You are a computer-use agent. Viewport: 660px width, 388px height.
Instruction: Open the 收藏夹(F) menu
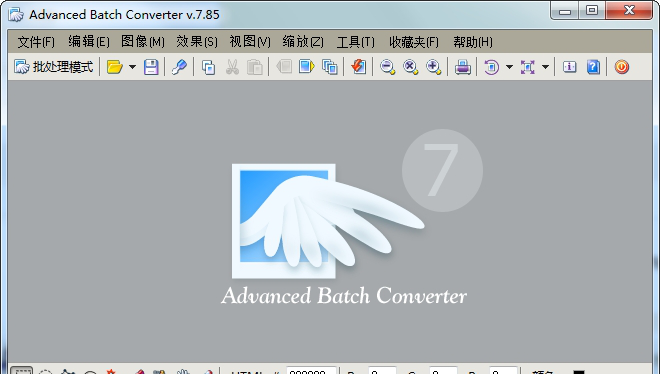tap(414, 42)
